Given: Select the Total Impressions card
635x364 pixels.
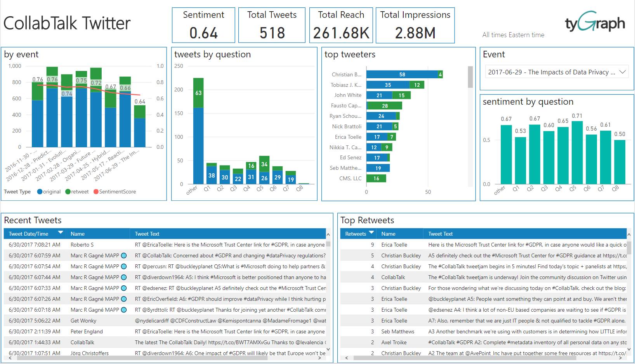Looking at the screenshot, I should coord(415,25).
